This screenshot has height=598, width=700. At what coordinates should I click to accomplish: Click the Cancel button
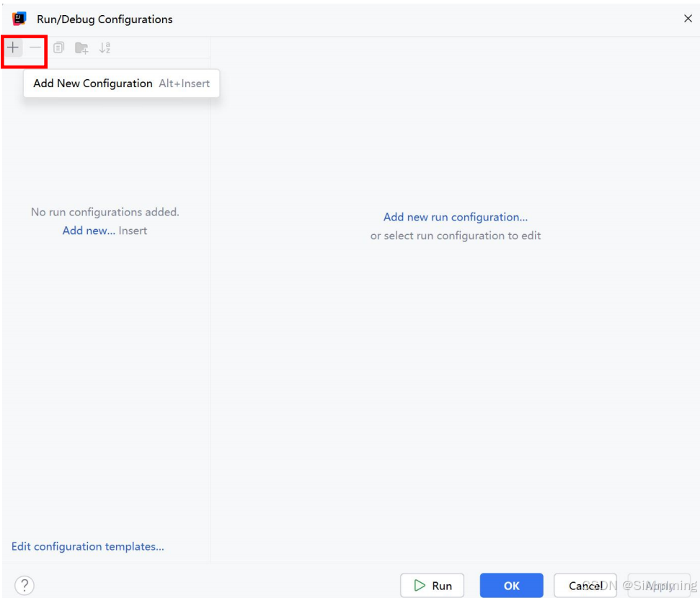pyautogui.click(x=585, y=586)
